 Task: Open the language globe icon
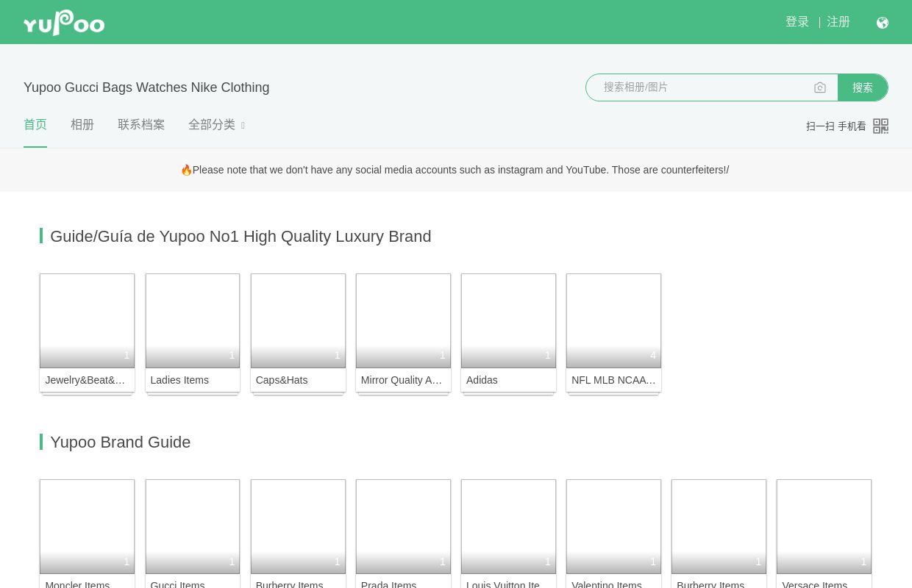point(883,23)
